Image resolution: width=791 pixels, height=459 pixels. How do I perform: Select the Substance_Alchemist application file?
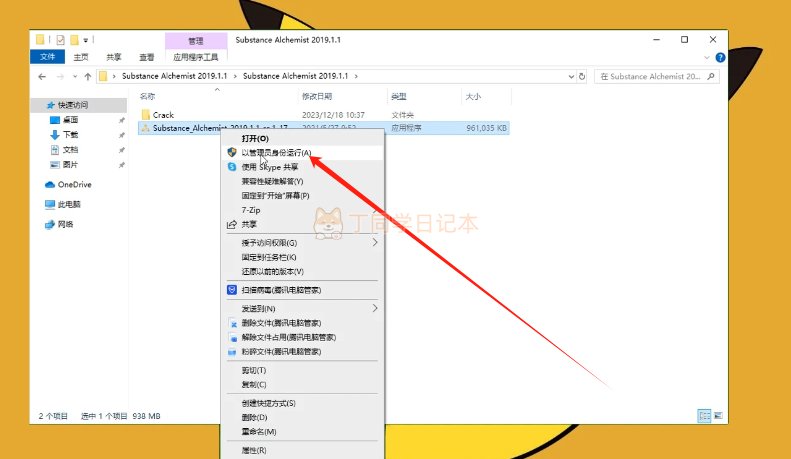(323, 128)
